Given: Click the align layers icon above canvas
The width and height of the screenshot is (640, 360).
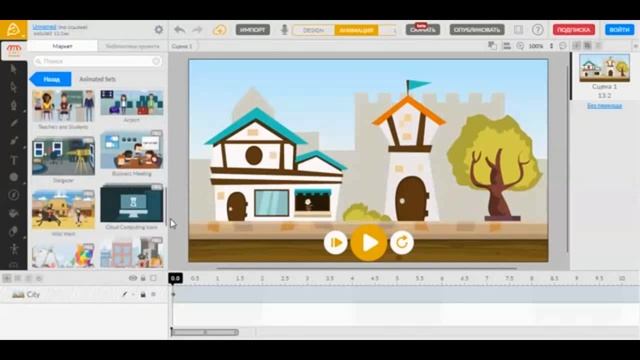Looking at the screenshot, I should click(x=507, y=46).
